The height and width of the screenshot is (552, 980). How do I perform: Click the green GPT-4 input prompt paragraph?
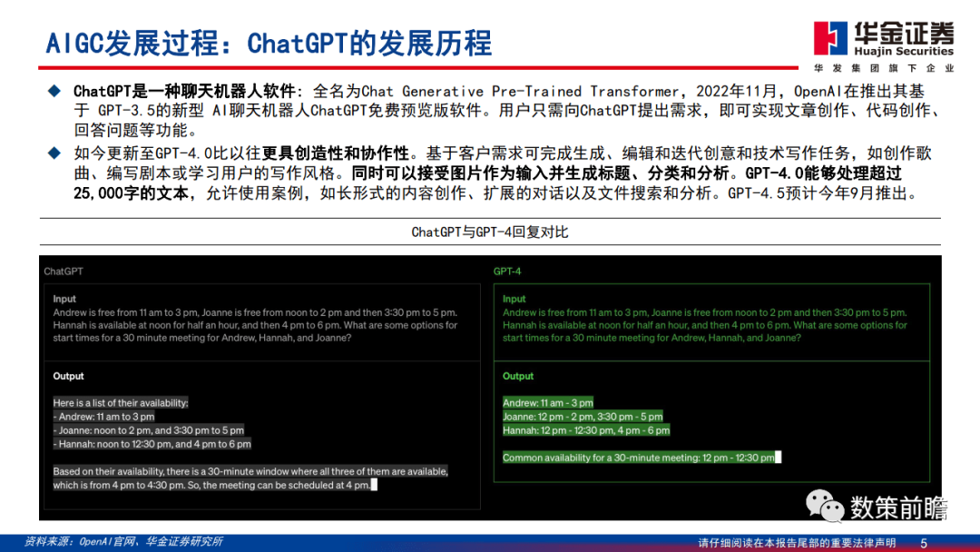coord(705,325)
